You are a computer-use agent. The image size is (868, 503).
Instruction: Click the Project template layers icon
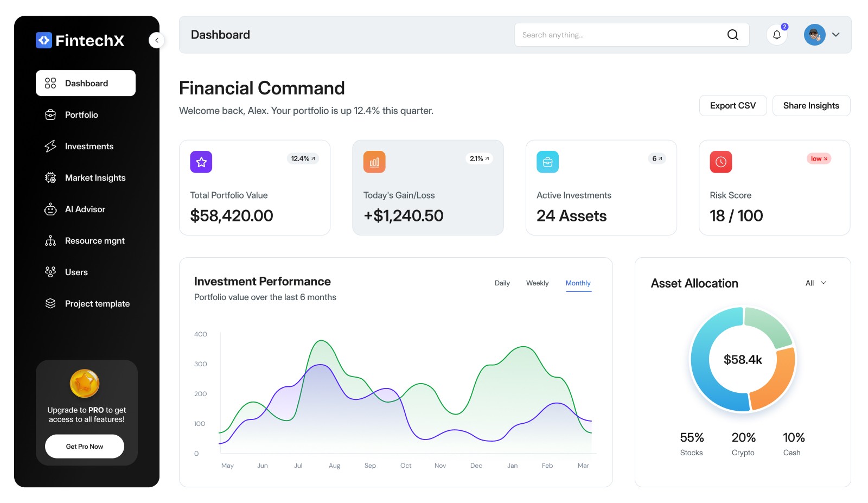50,303
